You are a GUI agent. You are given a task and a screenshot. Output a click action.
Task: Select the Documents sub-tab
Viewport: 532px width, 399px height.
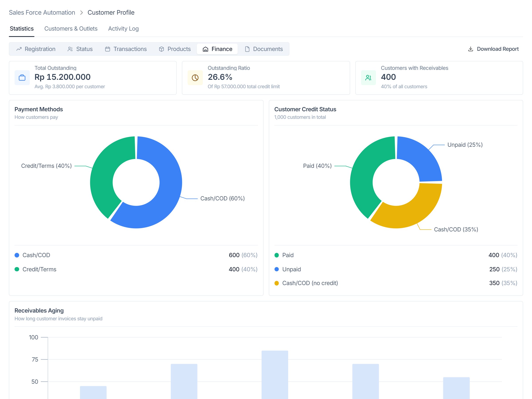[264, 49]
